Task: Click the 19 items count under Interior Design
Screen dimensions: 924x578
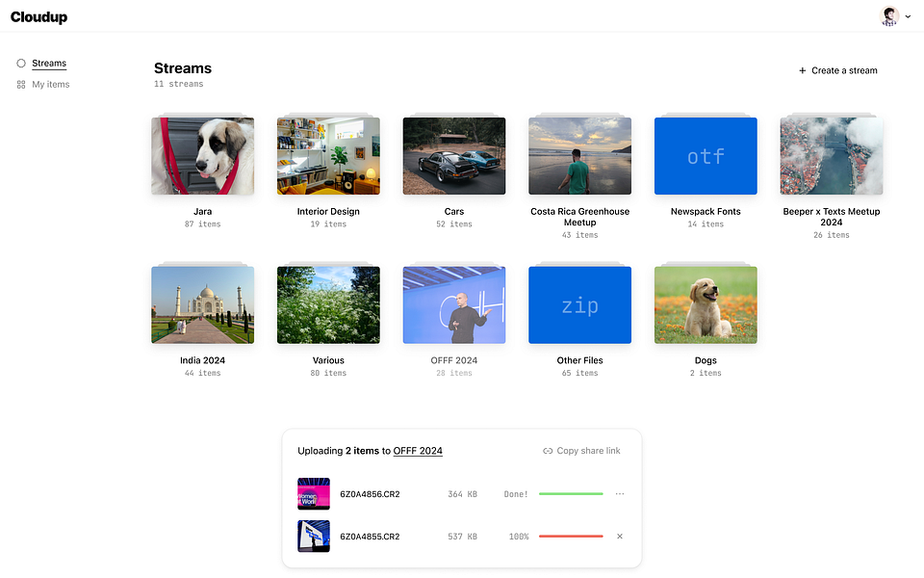Action: pyautogui.click(x=328, y=224)
